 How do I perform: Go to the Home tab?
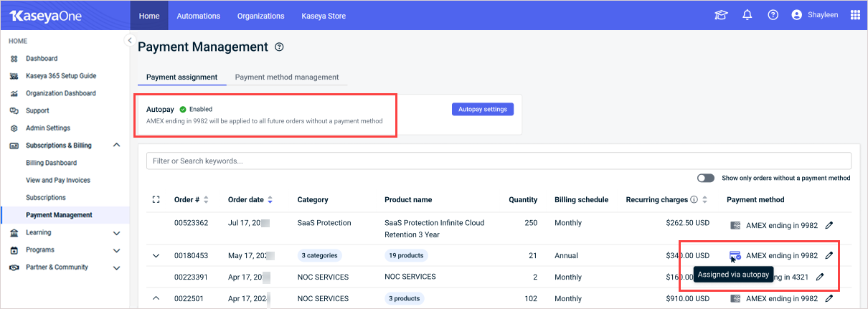pyautogui.click(x=149, y=16)
